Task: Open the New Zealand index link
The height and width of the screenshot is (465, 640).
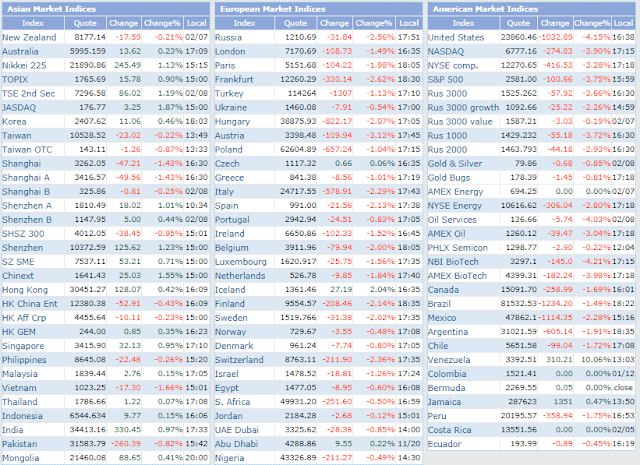Action: coord(29,38)
